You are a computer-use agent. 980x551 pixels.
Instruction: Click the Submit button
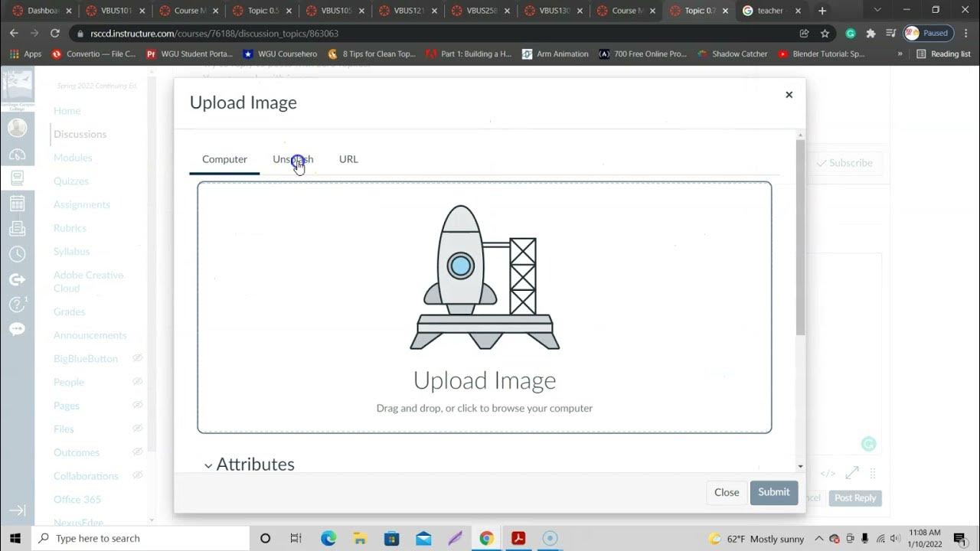pyautogui.click(x=774, y=492)
